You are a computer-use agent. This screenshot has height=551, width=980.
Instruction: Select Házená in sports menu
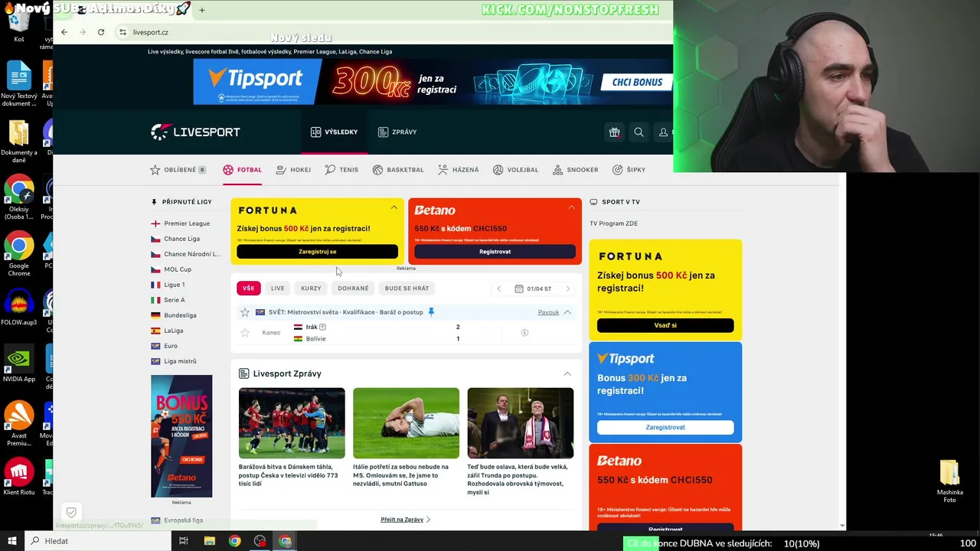(x=458, y=170)
